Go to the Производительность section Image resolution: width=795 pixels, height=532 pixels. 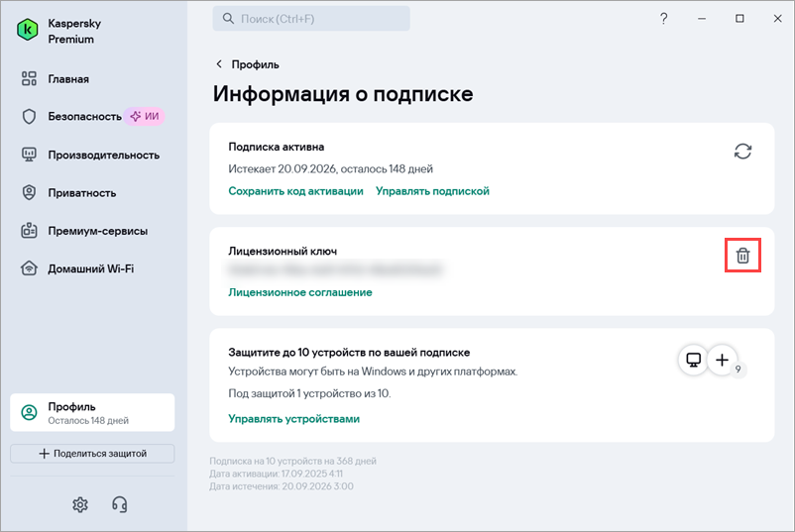104,155
